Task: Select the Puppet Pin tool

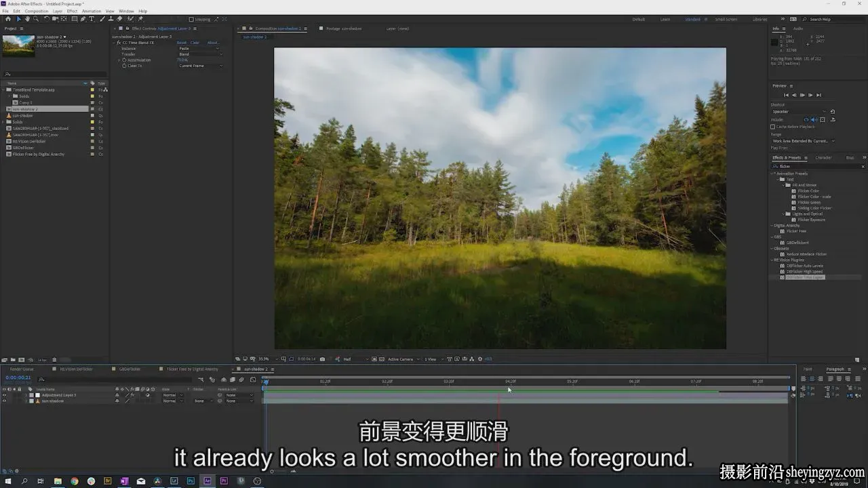Action: pyautogui.click(x=140, y=19)
